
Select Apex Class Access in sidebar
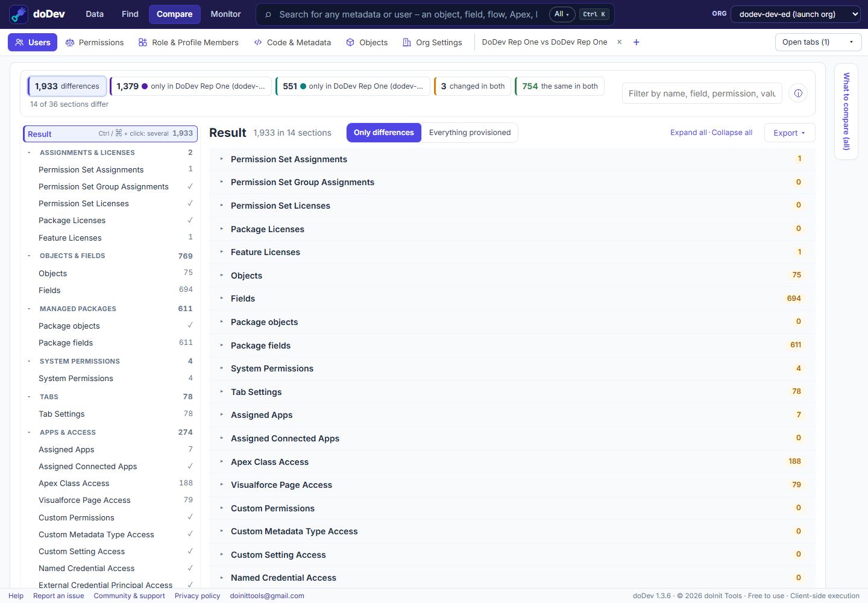coord(110,484)
